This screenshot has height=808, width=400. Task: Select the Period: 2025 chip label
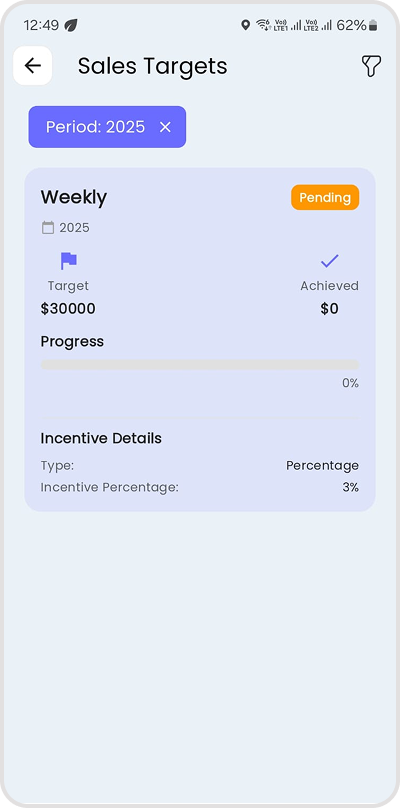(95, 127)
